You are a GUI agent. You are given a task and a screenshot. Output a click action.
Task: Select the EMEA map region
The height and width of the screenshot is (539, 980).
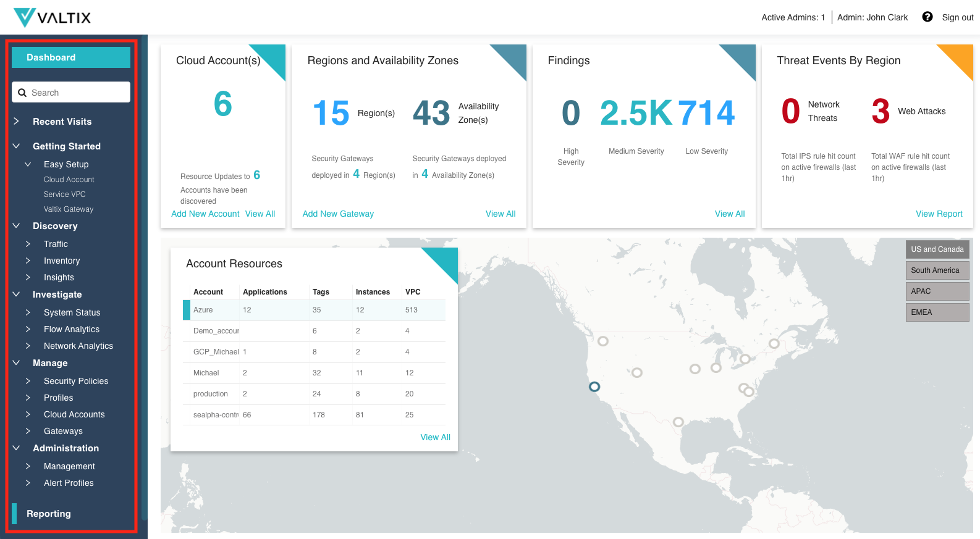[937, 312]
